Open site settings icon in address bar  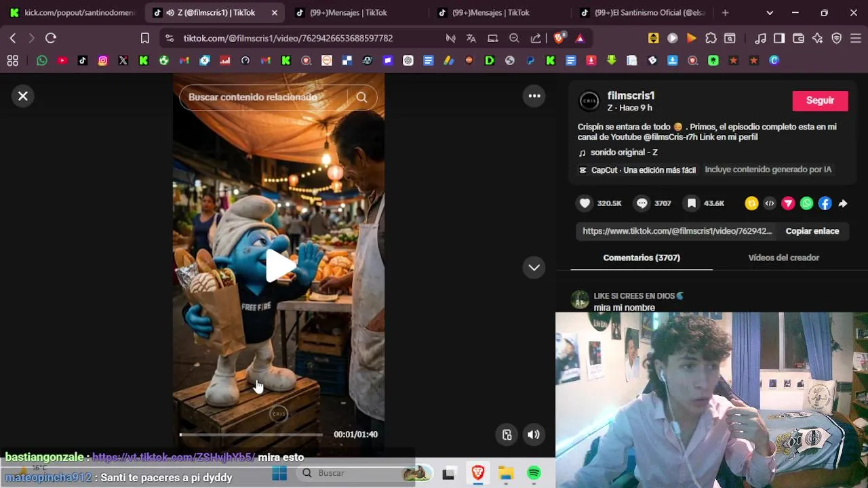tap(169, 38)
